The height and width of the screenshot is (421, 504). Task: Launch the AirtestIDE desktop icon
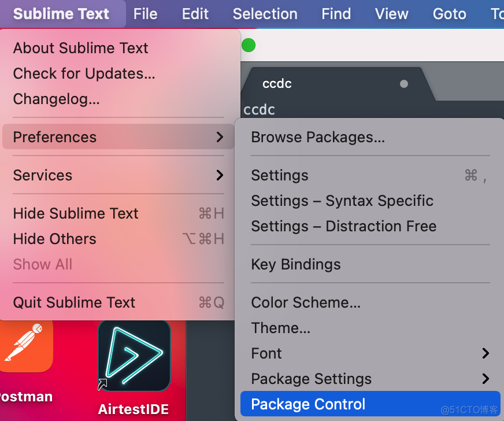click(134, 356)
